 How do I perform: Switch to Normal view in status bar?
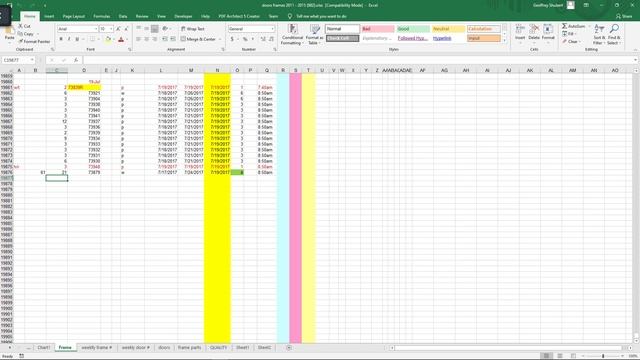[546, 356]
